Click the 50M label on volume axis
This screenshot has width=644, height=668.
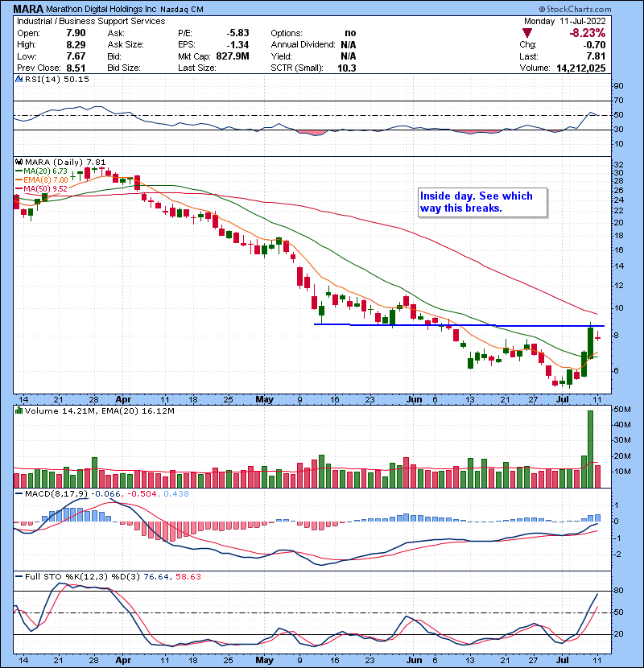(621, 410)
